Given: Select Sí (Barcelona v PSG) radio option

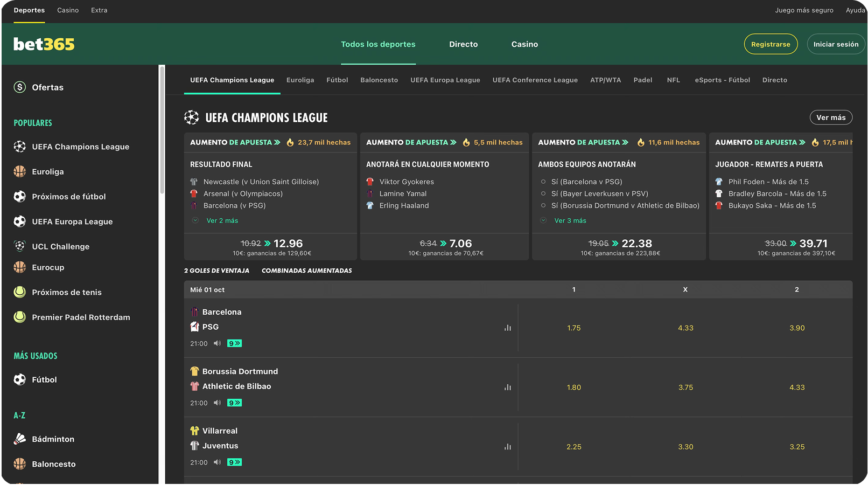Looking at the screenshot, I should coord(543,182).
